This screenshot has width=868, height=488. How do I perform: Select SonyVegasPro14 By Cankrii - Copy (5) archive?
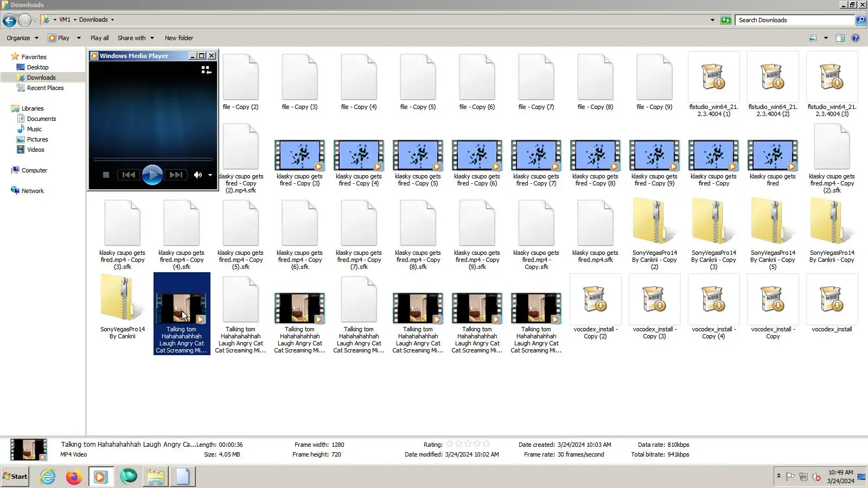[773, 222]
